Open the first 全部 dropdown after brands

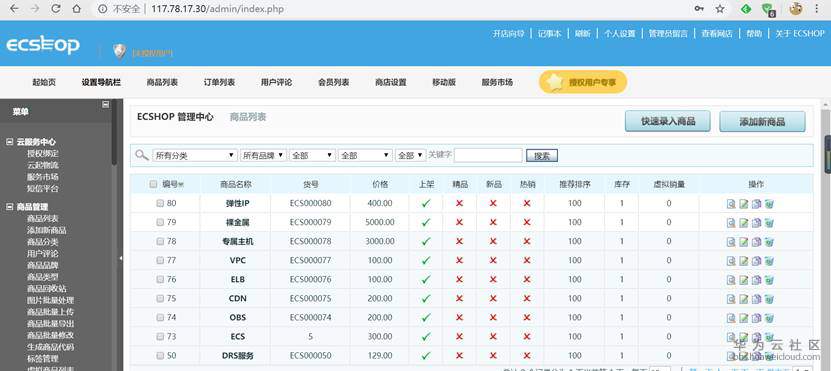tap(312, 156)
